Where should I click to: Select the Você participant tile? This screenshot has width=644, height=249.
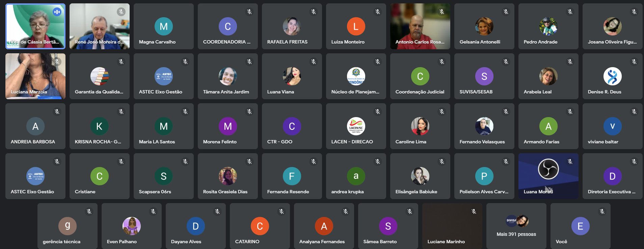click(x=580, y=226)
